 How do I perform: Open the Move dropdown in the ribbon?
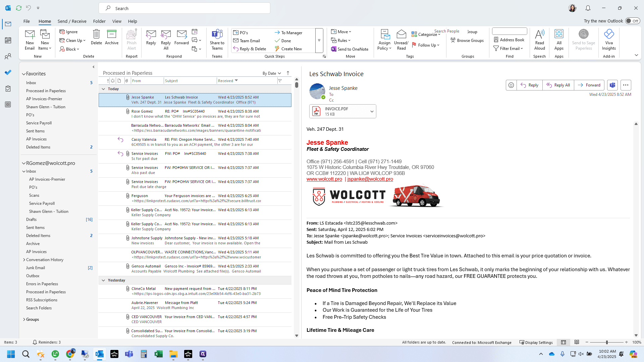pos(341,32)
